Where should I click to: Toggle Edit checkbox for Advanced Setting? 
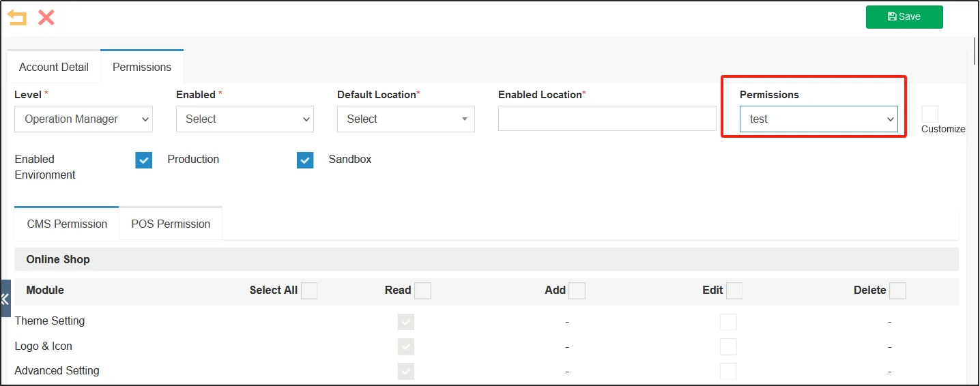tap(728, 371)
